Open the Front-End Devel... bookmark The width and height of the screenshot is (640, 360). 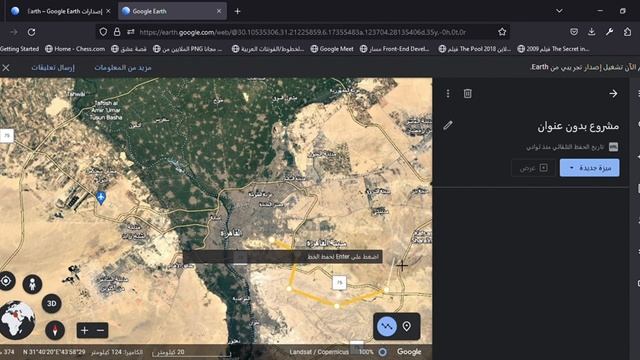[x=394, y=49]
